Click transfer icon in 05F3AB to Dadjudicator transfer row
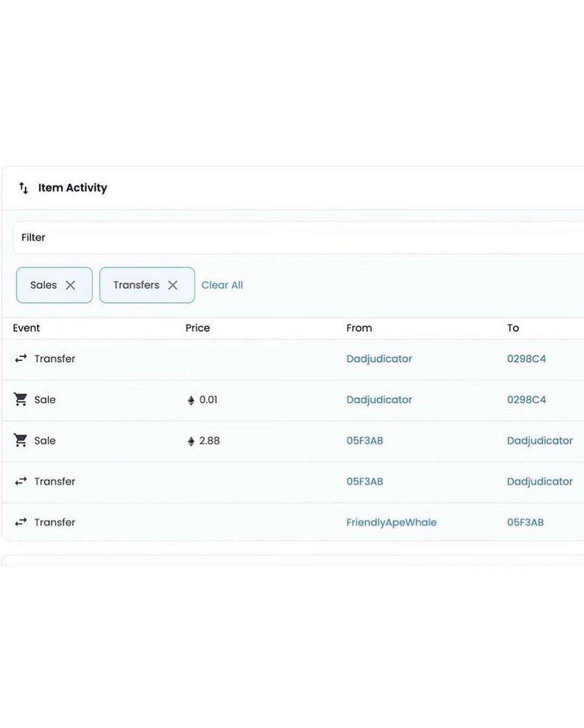Viewport: 584px width, 728px height. 21,481
